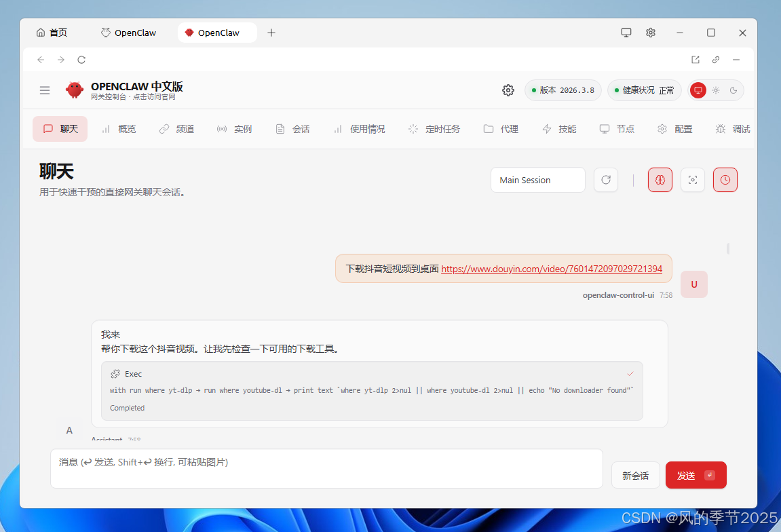Open the 节点 tab
This screenshot has width=781, height=532.
pyautogui.click(x=617, y=129)
